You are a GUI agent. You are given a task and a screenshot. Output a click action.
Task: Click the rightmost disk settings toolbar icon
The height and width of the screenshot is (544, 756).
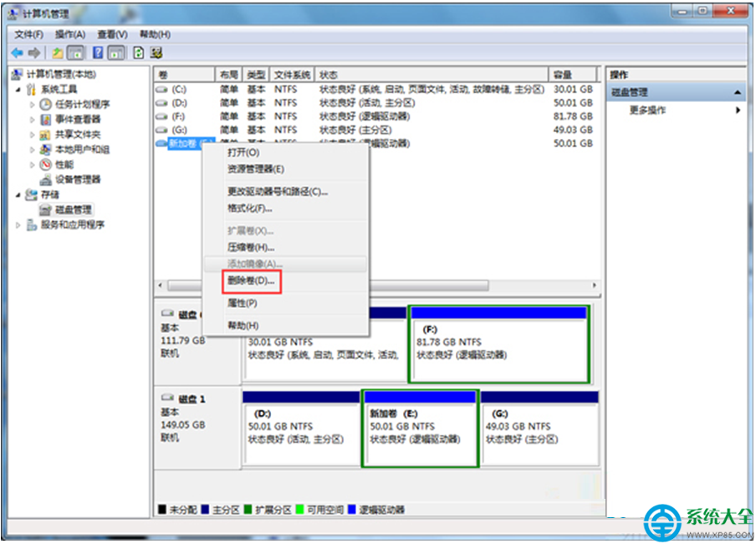click(156, 53)
